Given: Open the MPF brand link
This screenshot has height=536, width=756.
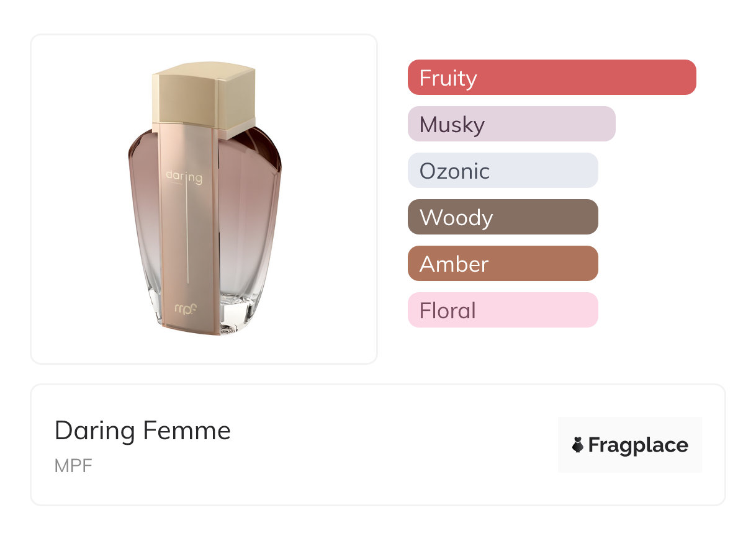Looking at the screenshot, I should click(73, 466).
